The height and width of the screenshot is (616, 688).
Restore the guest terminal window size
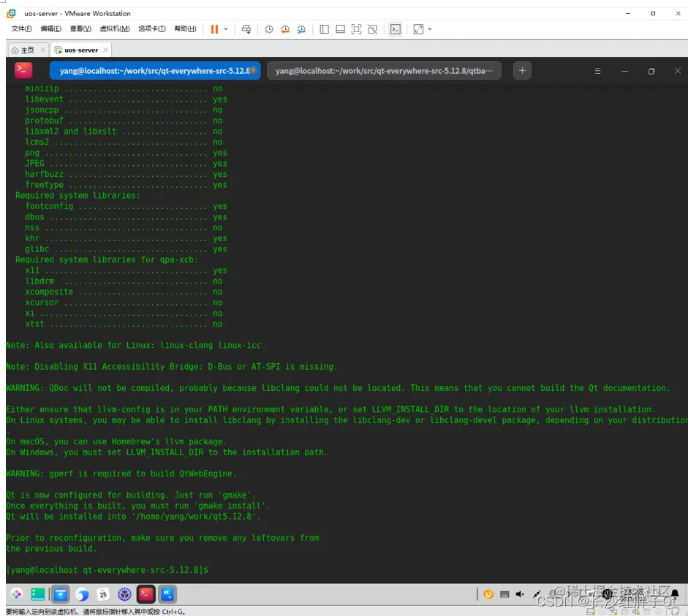pos(651,71)
